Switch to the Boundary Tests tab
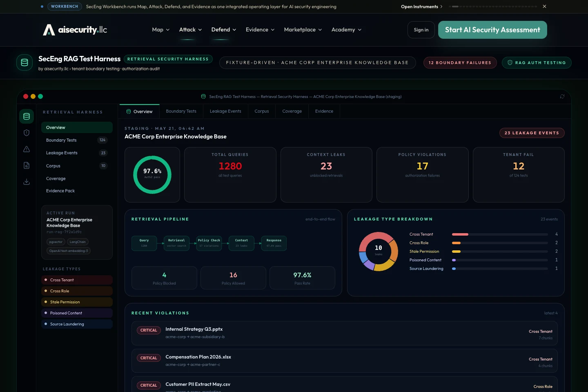The width and height of the screenshot is (588, 392). point(181,111)
